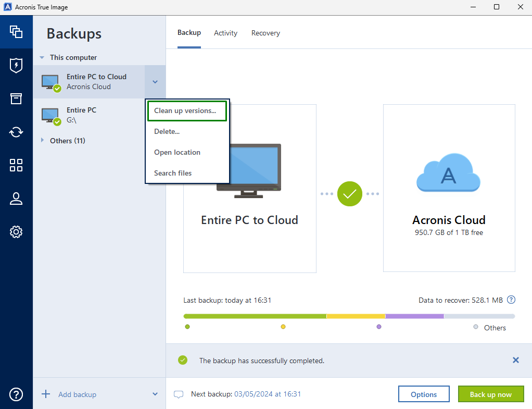Open the Archive section in sidebar
This screenshot has width=532, height=409.
(x=16, y=98)
